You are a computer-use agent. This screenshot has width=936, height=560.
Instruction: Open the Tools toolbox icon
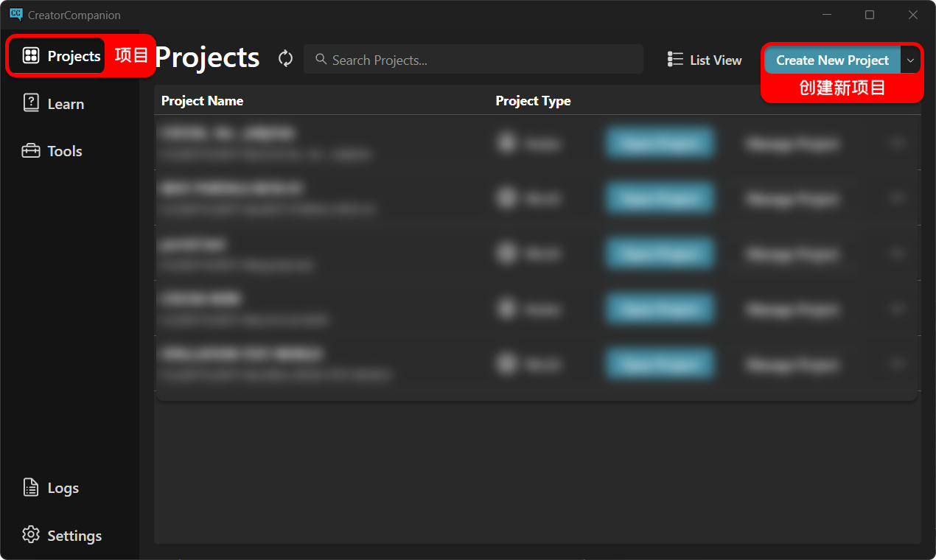[31, 151]
